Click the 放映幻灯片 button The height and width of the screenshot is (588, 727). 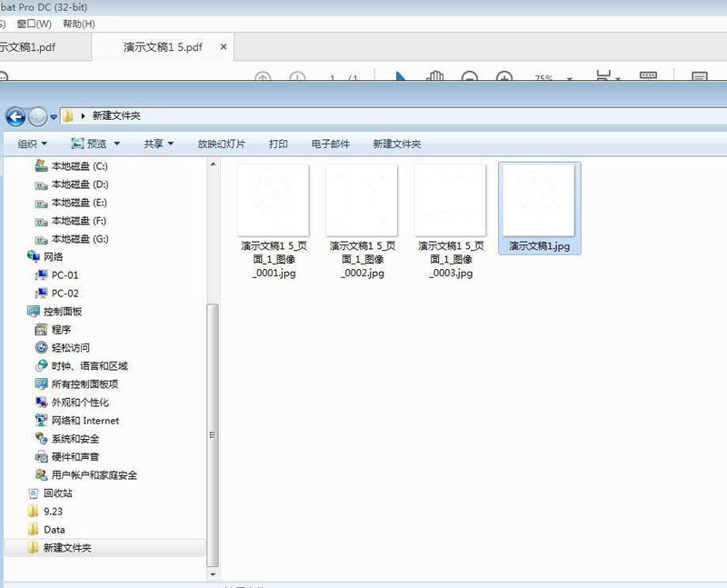(x=221, y=144)
